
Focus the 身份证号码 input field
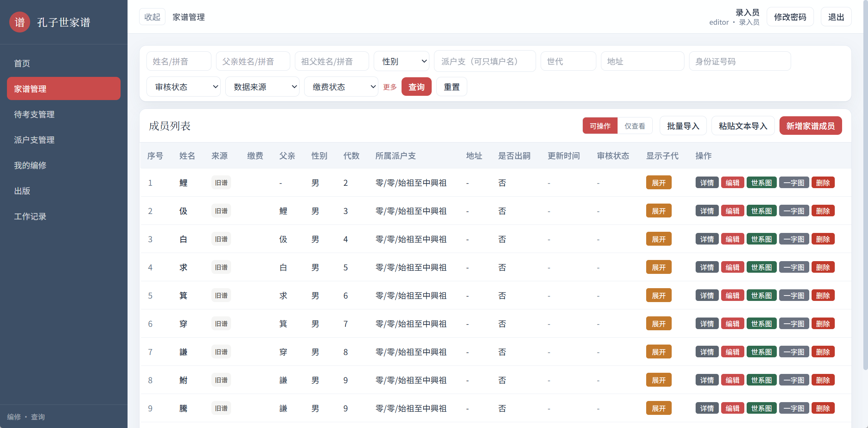[x=740, y=61]
